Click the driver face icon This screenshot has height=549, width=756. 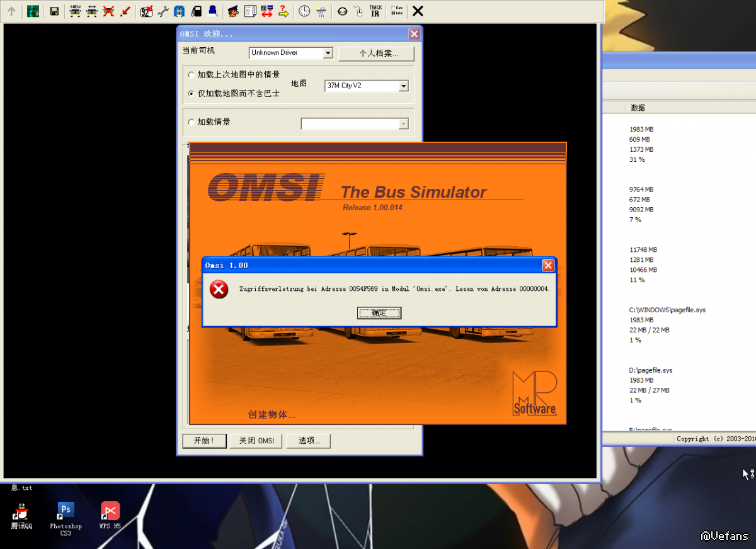click(x=233, y=11)
